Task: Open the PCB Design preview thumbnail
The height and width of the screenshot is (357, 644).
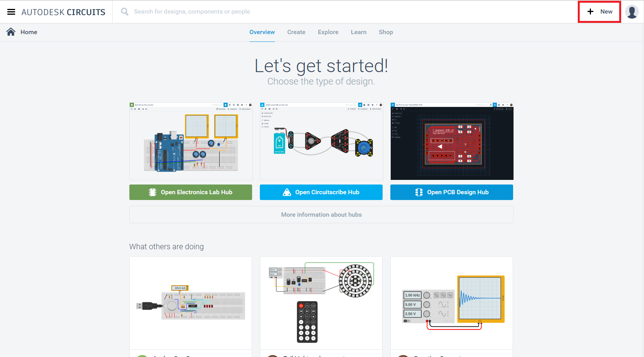Action: (452, 141)
